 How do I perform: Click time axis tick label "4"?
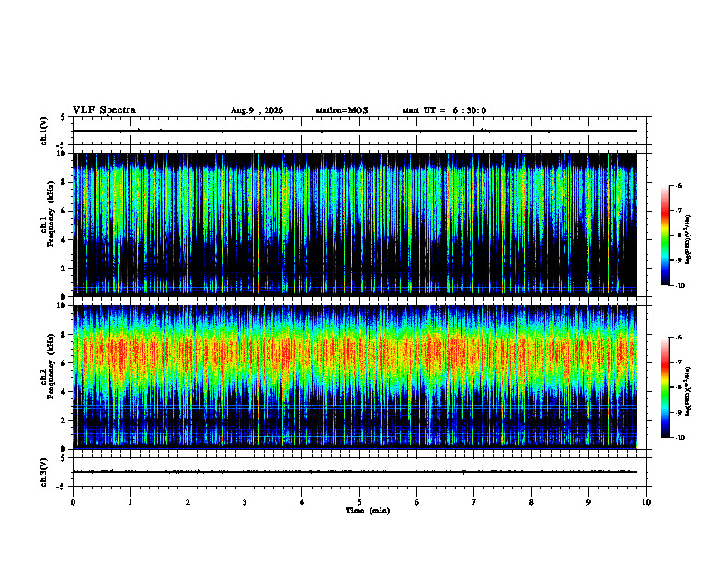point(302,502)
